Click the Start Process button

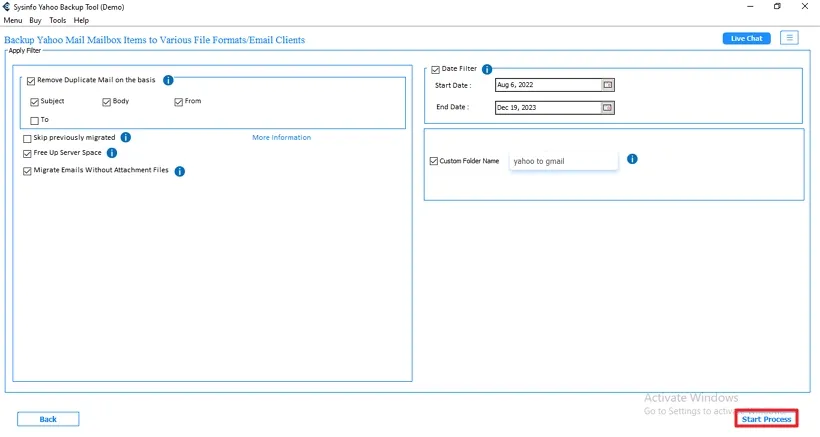point(766,419)
